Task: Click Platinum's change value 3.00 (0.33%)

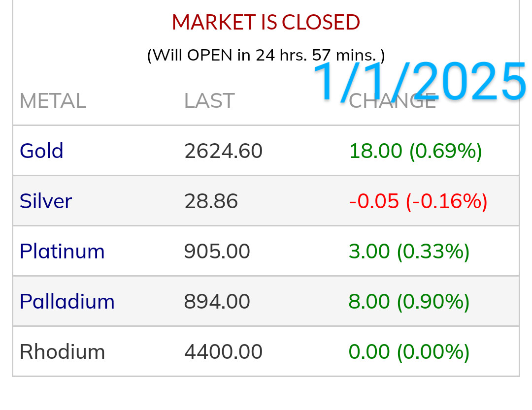Action: [409, 251]
